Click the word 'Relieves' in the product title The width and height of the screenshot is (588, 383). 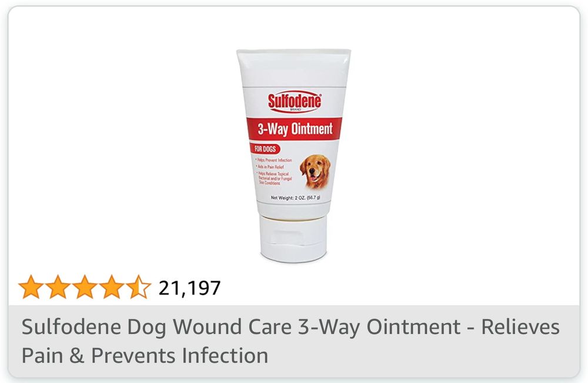click(520, 327)
